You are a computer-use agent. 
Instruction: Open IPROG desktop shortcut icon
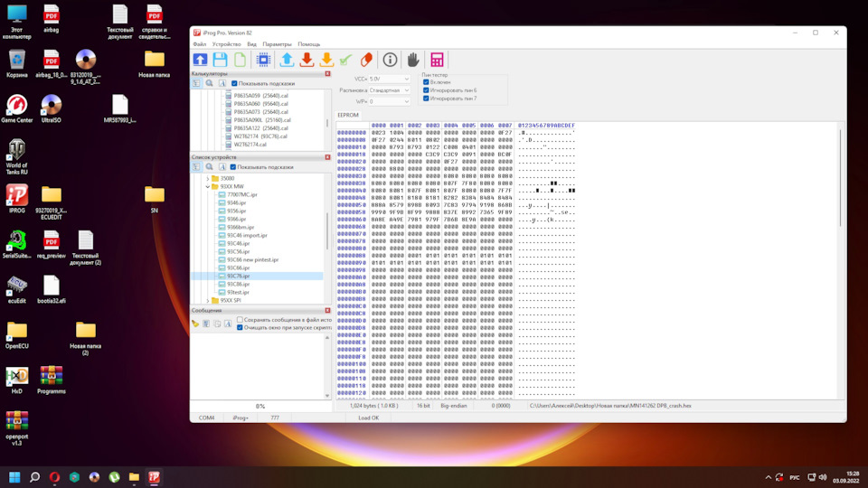[16, 199]
